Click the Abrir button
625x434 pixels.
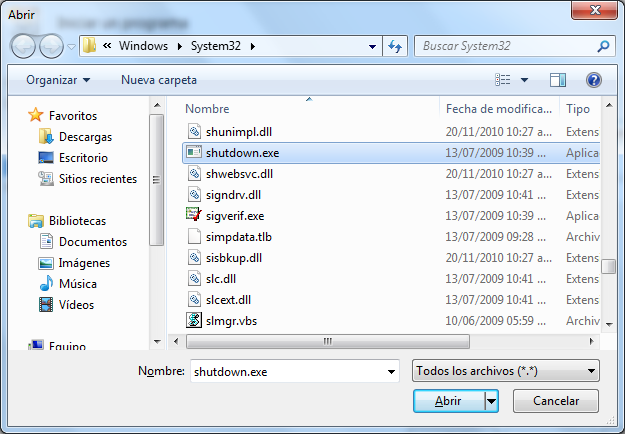[448, 401]
